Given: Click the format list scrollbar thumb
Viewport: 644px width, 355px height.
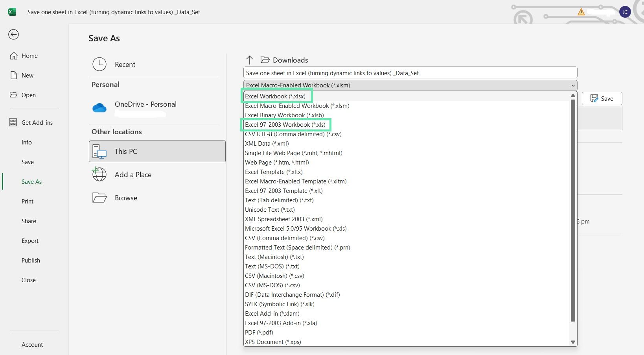Looking at the screenshot, I should (573, 211).
